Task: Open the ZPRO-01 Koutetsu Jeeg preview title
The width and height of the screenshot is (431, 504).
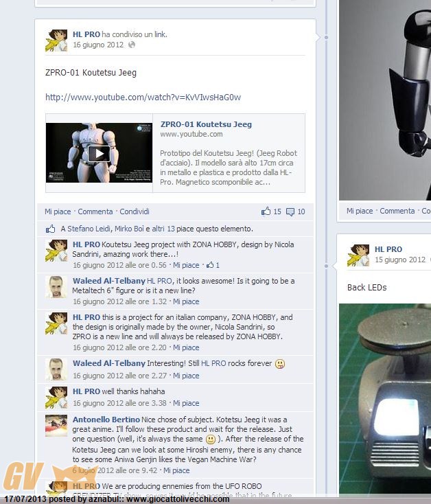Action: (x=206, y=124)
